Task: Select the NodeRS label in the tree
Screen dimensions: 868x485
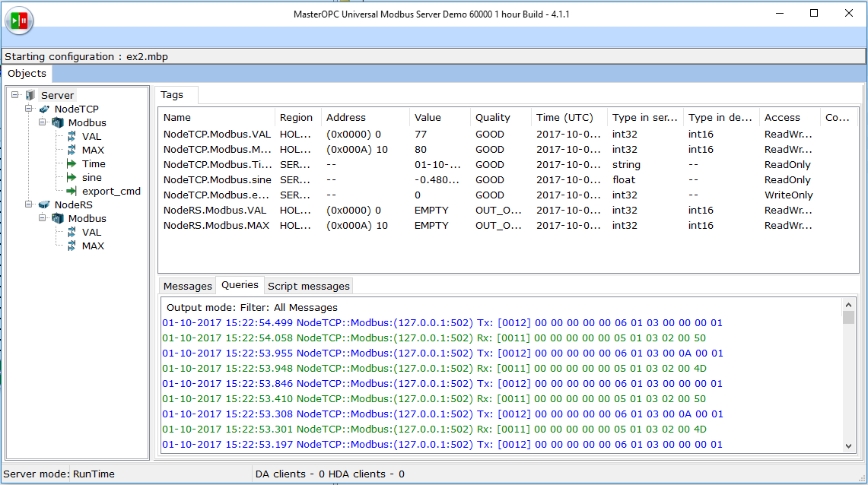Action: (74, 204)
